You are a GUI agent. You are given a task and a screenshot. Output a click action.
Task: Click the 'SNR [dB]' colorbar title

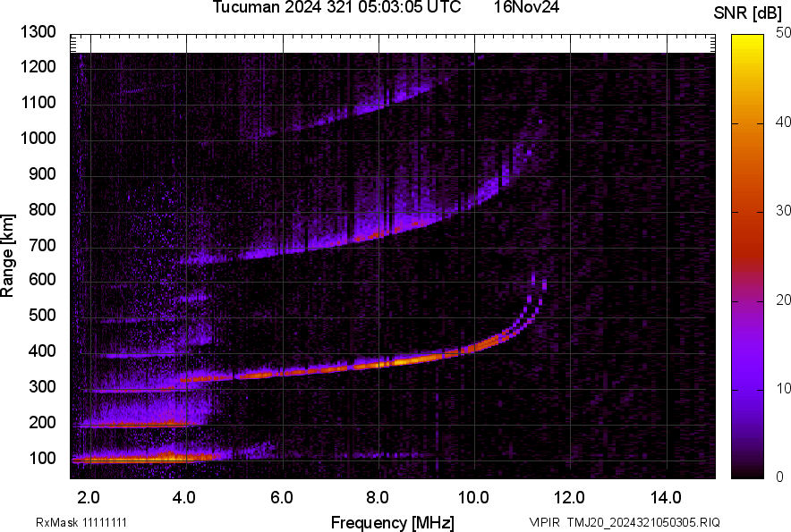coord(748,13)
